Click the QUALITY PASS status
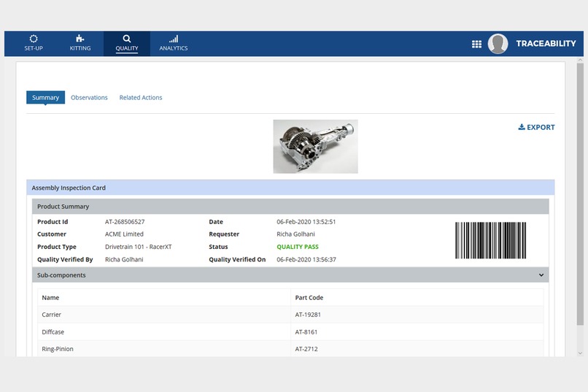 pyautogui.click(x=298, y=247)
